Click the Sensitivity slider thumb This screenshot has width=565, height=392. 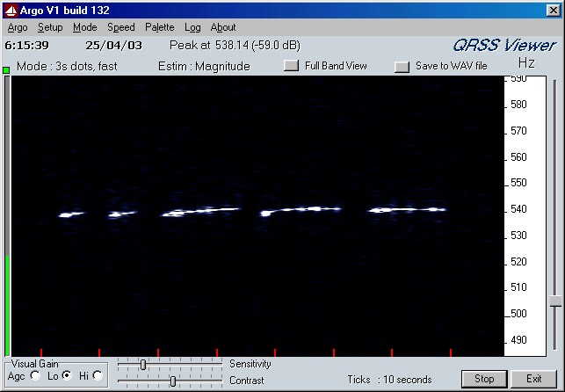tap(143, 365)
